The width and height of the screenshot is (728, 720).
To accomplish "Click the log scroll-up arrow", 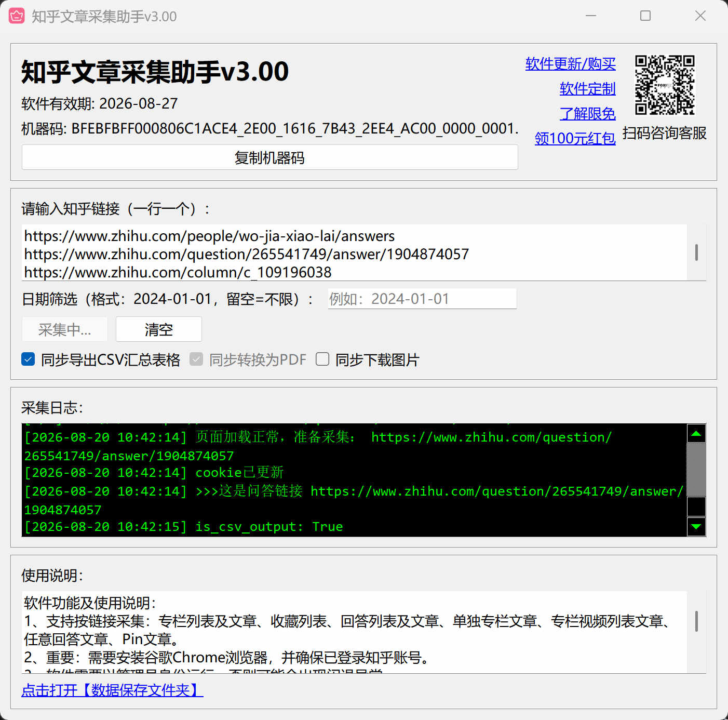I will 696,433.
